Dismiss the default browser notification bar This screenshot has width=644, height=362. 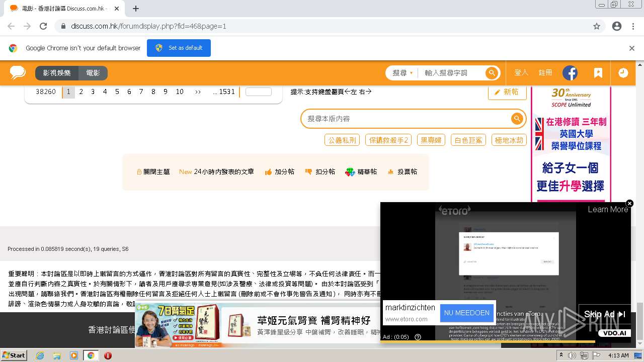pyautogui.click(x=632, y=48)
